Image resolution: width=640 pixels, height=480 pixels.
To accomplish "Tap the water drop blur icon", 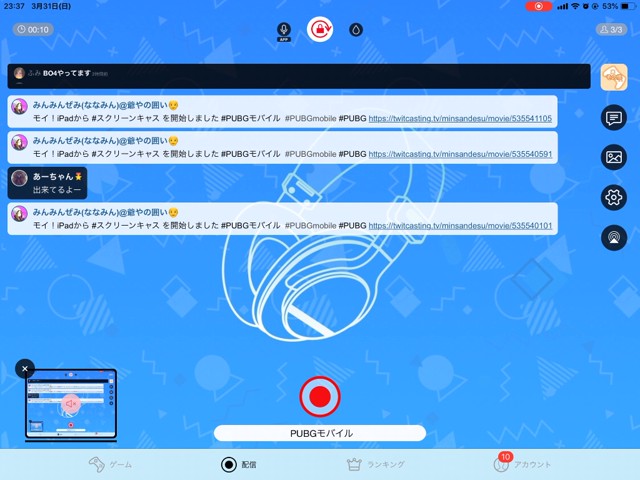I will tap(356, 29).
